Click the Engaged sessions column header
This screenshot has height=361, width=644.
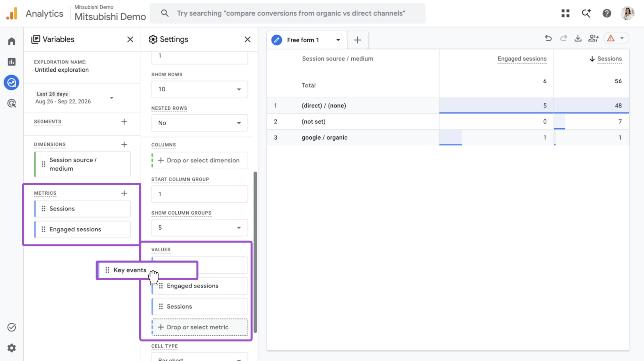[x=522, y=59]
